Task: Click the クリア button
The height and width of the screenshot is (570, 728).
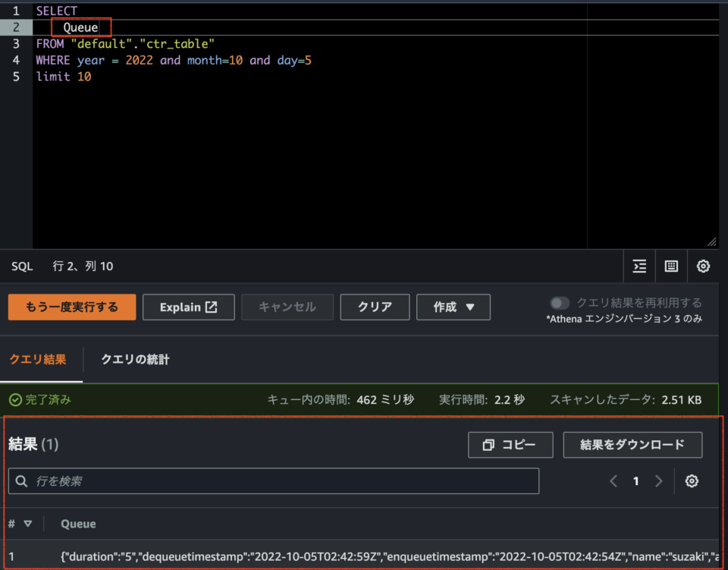Action: tap(375, 307)
